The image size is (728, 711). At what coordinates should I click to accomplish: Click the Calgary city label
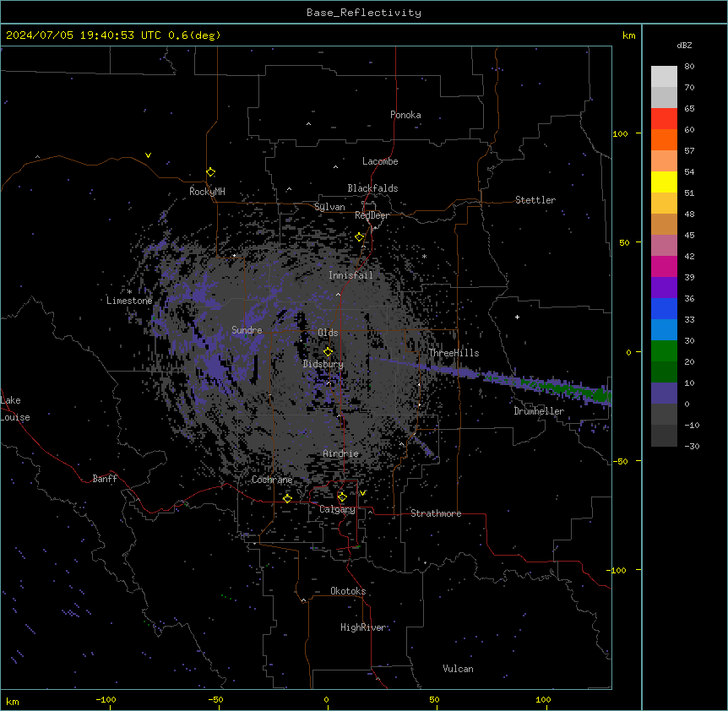point(337,509)
